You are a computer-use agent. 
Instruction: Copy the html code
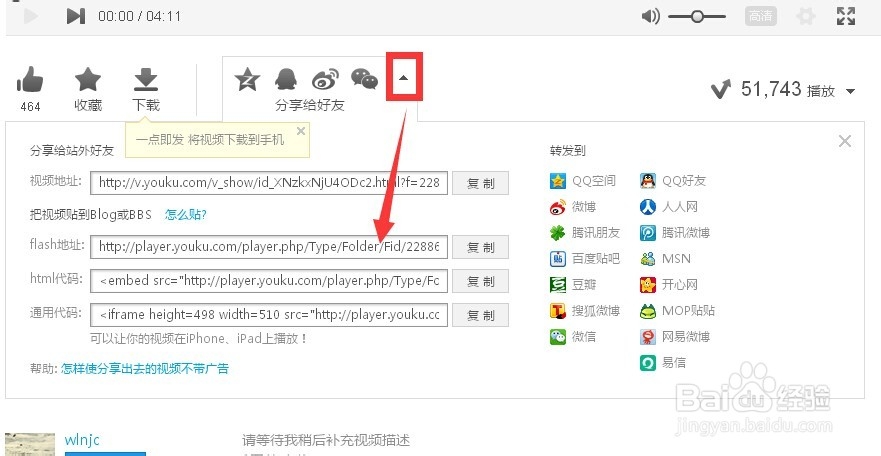(x=480, y=281)
